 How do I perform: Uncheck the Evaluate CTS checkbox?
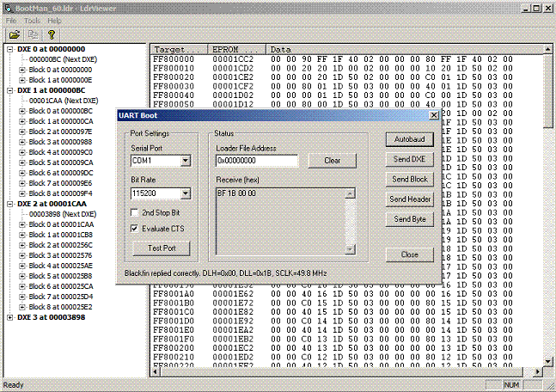click(134, 229)
